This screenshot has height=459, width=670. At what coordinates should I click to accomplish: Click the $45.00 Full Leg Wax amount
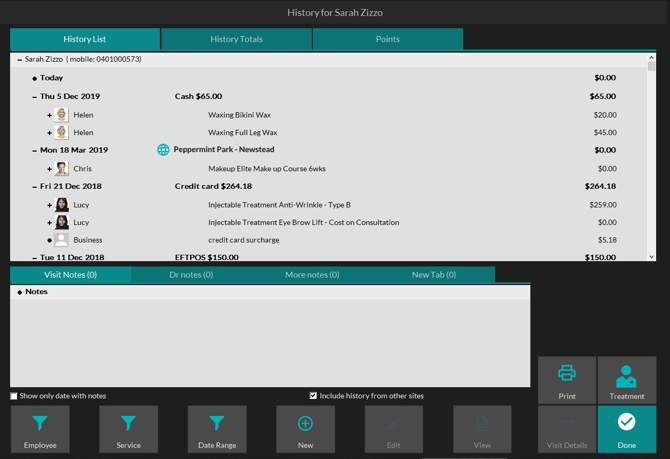coord(605,132)
